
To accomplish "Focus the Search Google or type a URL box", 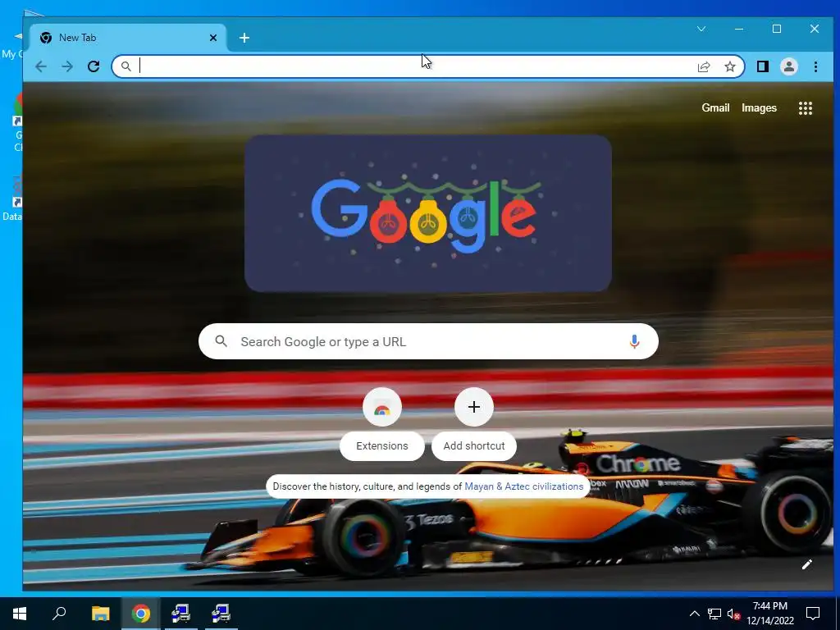I will point(428,341).
